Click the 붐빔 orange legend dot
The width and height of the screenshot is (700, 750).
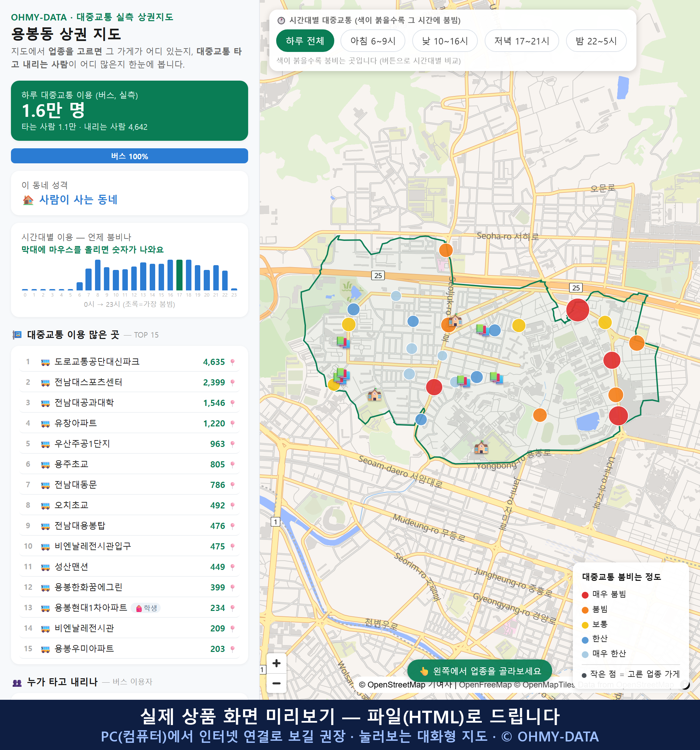[585, 610]
